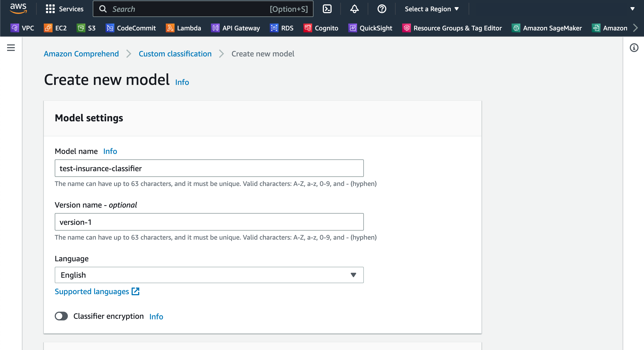Click the top Search bar

tap(203, 9)
